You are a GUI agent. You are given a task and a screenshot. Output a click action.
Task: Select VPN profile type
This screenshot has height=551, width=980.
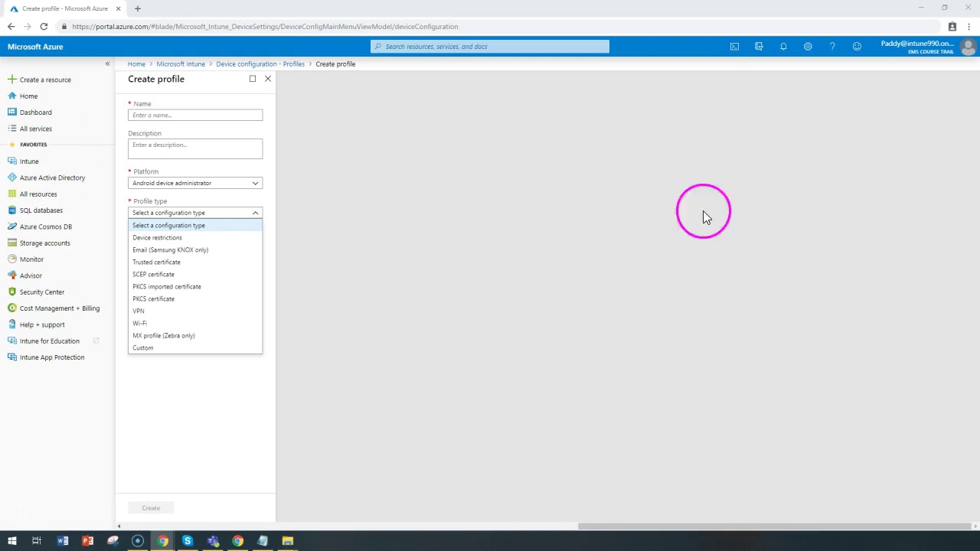click(195, 311)
